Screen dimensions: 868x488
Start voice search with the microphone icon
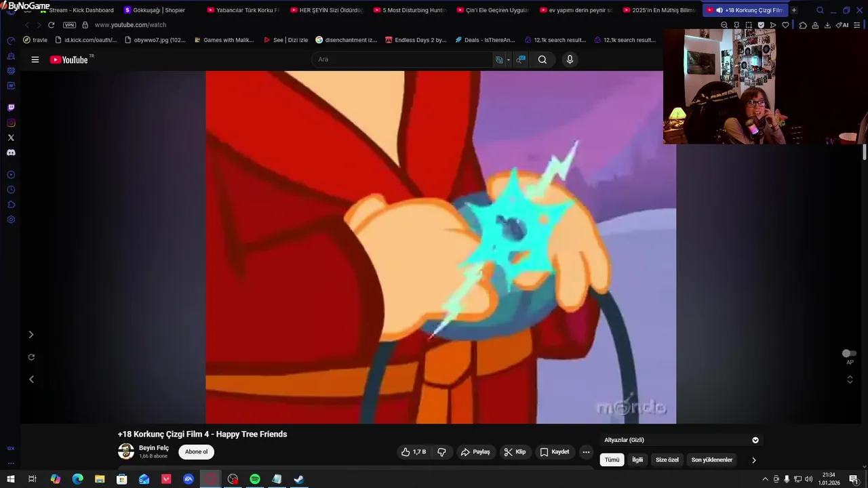click(x=570, y=60)
